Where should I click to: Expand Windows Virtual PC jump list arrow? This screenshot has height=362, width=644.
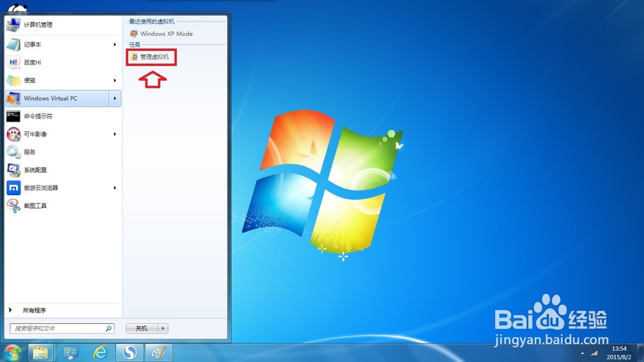tap(115, 98)
